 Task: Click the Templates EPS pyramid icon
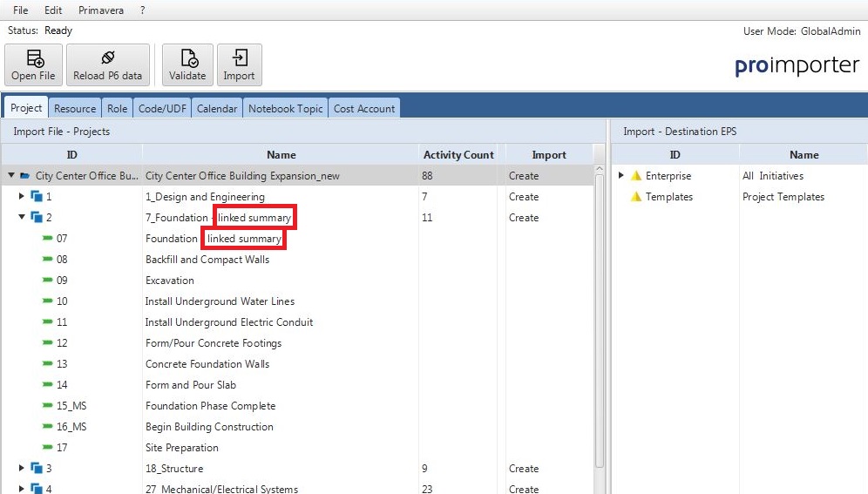click(636, 196)
